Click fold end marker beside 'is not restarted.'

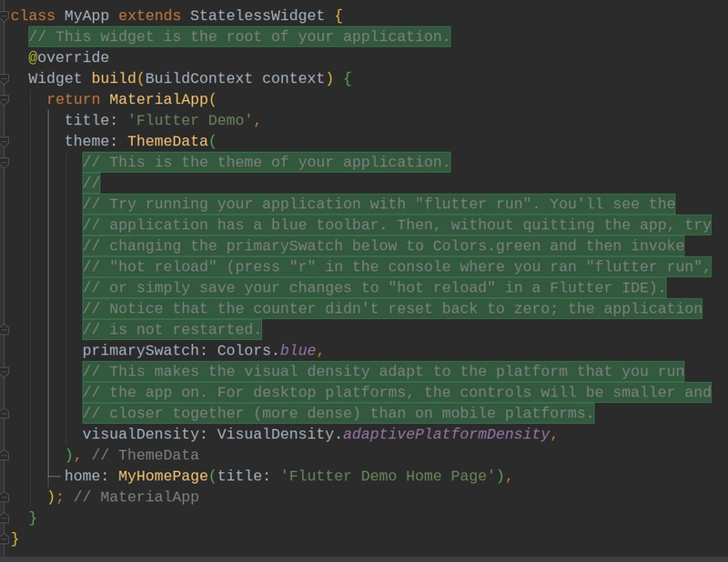pos(4,329)
